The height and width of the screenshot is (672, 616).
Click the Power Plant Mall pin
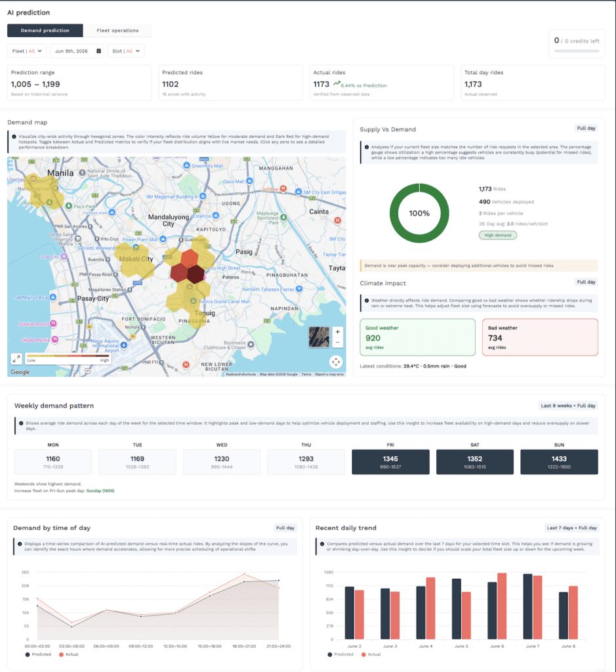pos(163,240)
